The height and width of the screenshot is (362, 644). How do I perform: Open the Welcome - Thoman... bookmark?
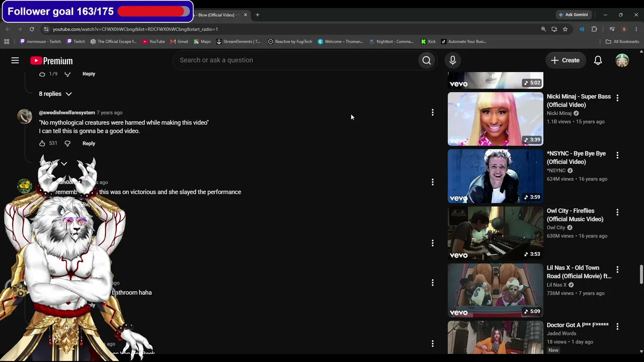(340, 42)
